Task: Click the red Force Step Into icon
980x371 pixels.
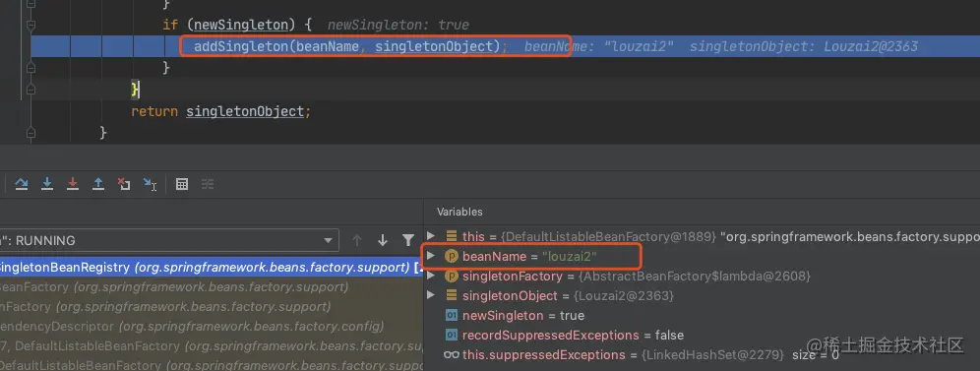Action: click(73, 184)
